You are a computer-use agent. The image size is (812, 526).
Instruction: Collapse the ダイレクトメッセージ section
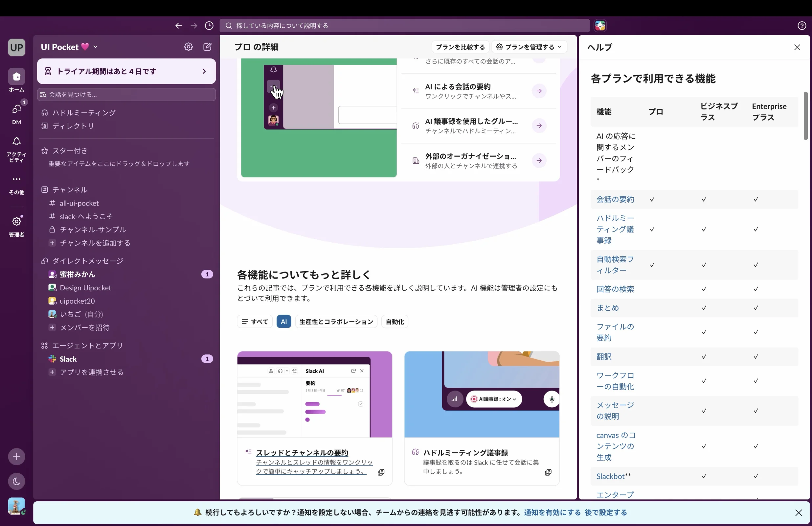click(x=87, y=261)
